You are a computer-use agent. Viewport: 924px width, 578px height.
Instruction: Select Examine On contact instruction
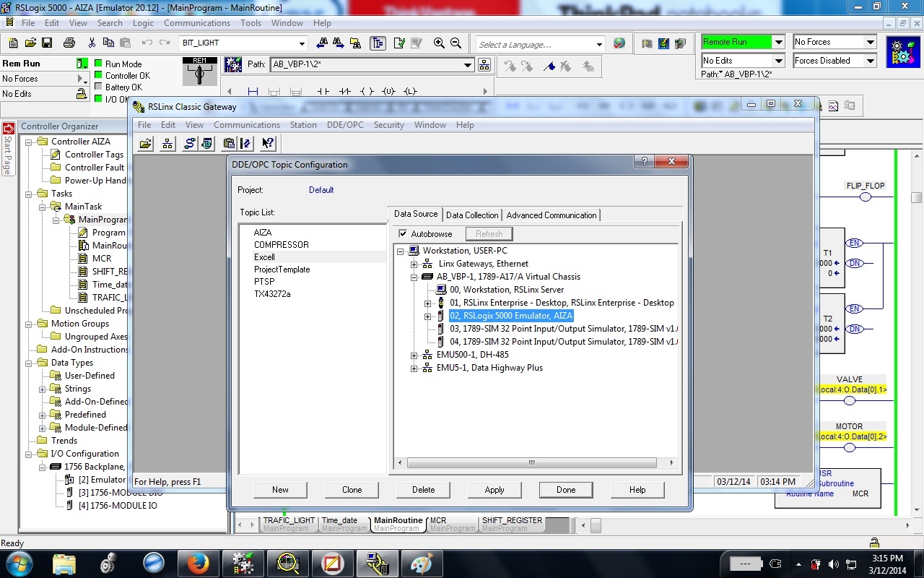point(323,92)
